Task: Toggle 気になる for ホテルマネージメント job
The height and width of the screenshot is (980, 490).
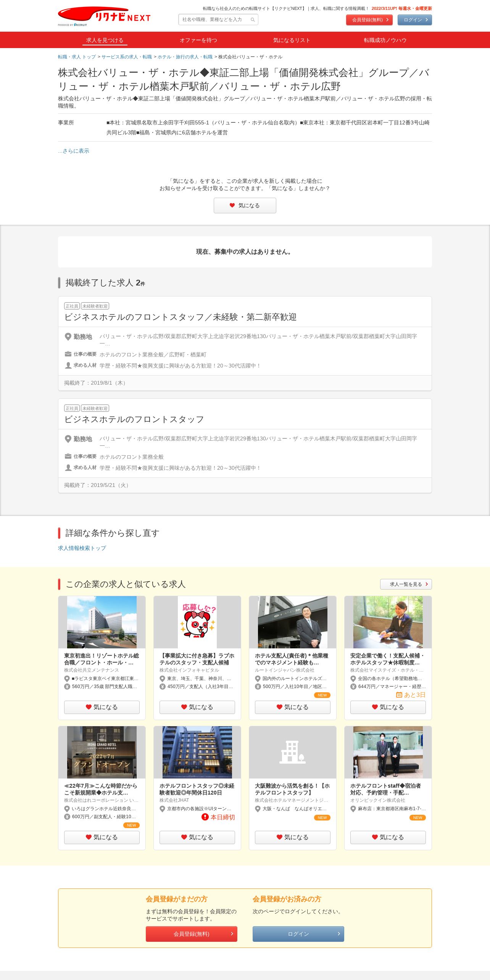Action: 293,837
